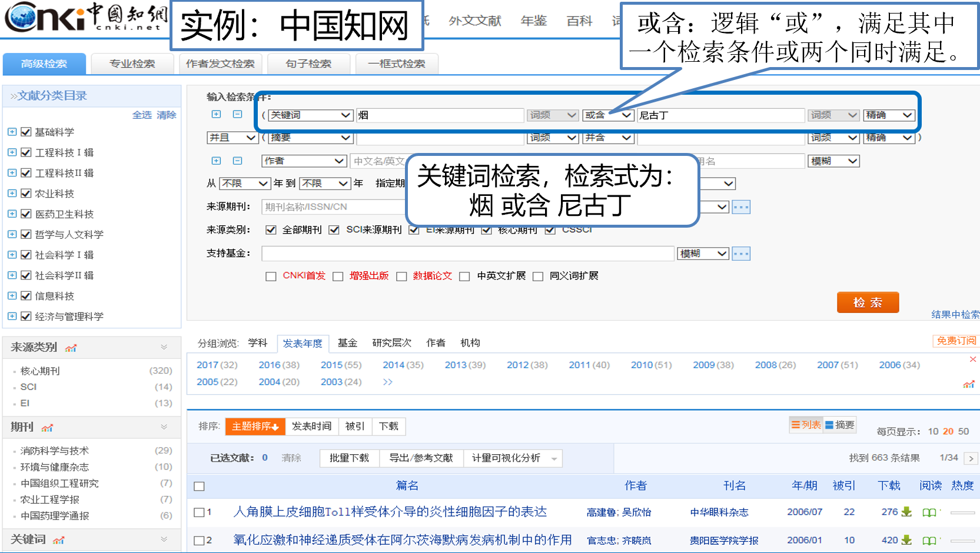This screenshot has width=980, height=553.
Task: Click keyword input containing 烟
Action: point(440,115)
